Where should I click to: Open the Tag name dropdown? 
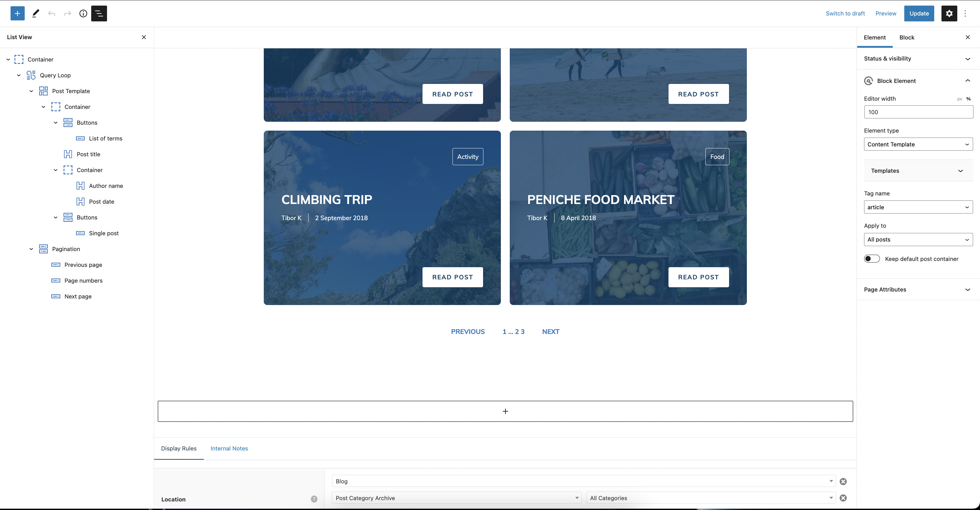coord(918,207)
